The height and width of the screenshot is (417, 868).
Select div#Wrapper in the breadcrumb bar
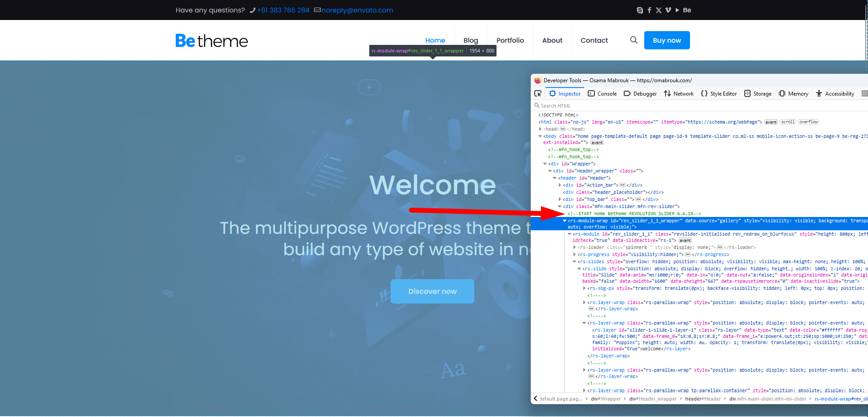(x=606, y=399)
